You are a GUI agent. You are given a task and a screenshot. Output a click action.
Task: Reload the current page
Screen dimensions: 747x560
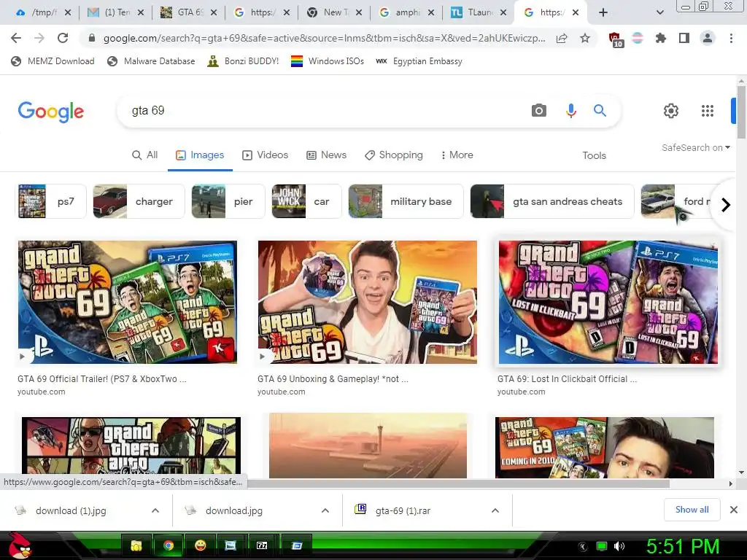click(x=63, y=38)
